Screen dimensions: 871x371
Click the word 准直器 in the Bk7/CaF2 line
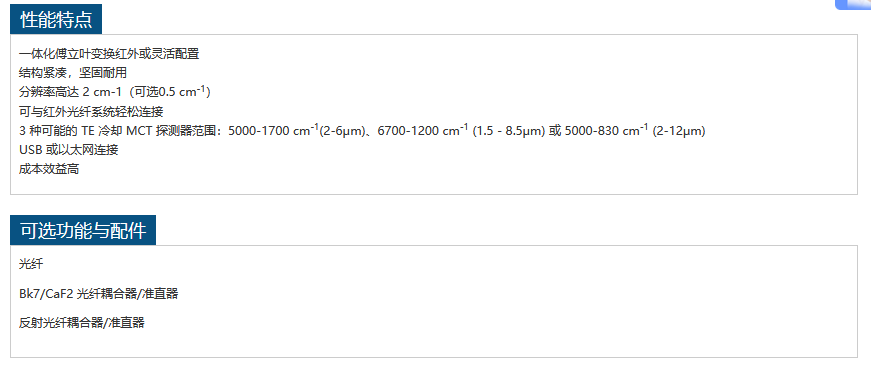(x=161, y=294)
